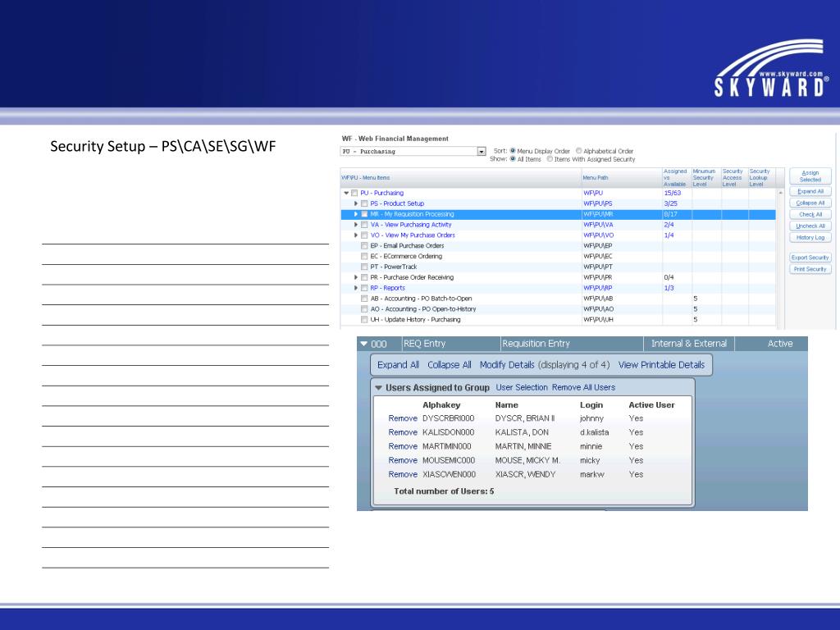Click the Check All button

coord(810,214)
